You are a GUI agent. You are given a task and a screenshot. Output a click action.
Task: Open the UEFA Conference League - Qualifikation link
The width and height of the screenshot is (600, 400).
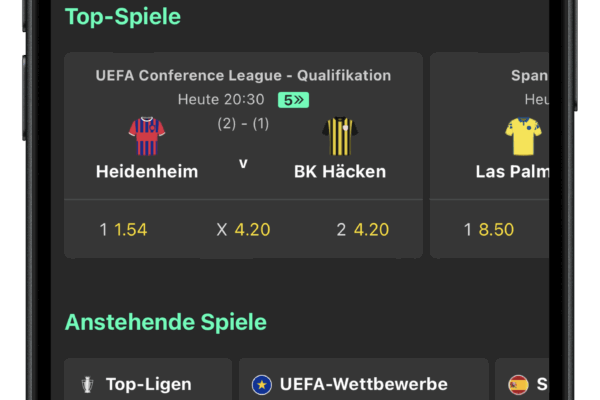tap(243, 75)
